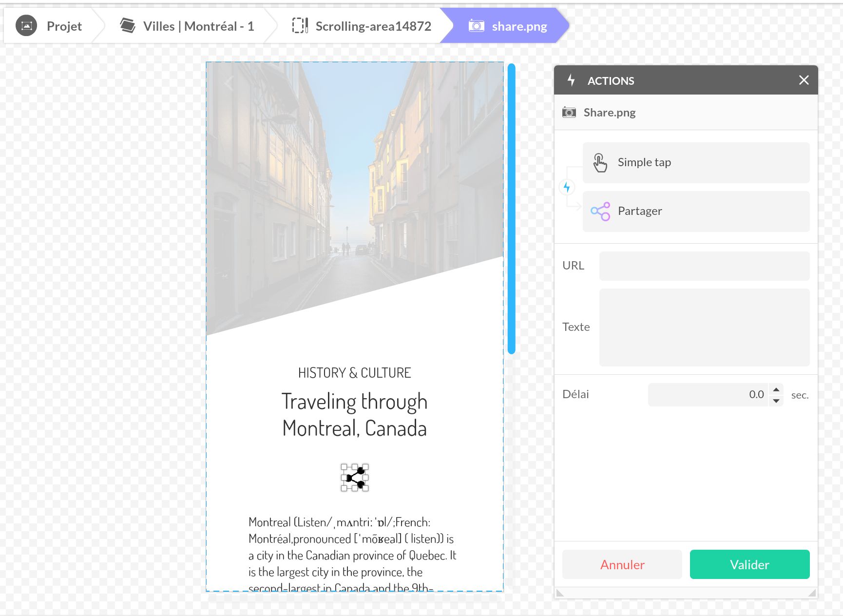The width and height of the screenshot is (843, 616).
Task: Open the Partager action selector
Action: [x=696, y=212]
